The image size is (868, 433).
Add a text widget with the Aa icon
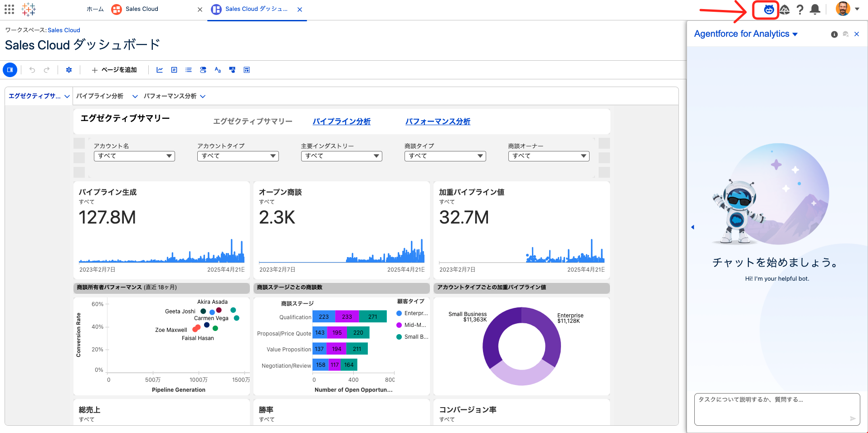pyautogui.click(x=218, y=70)
